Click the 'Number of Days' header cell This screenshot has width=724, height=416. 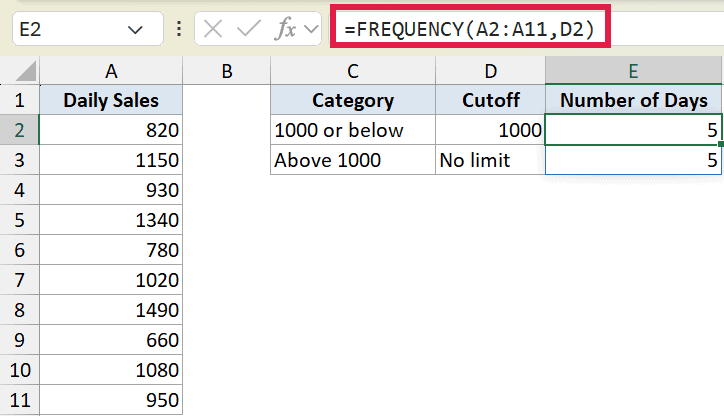[x=633, y=100]
